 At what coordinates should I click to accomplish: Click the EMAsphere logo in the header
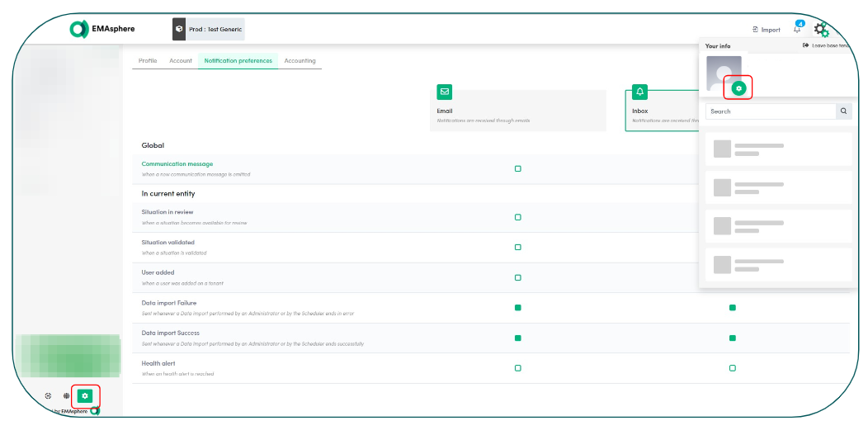[x=102, y=29]
